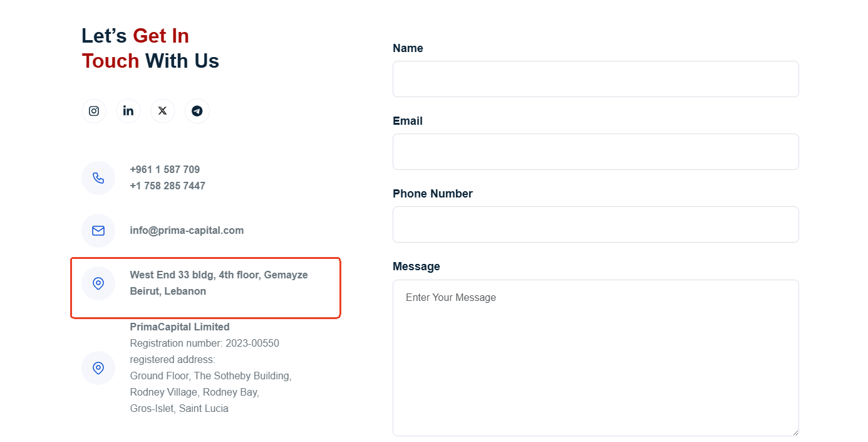Click the Beirut address location pin icon
Image resolution: width=868 pixels, height=442 pixels.
click(98, 283)
